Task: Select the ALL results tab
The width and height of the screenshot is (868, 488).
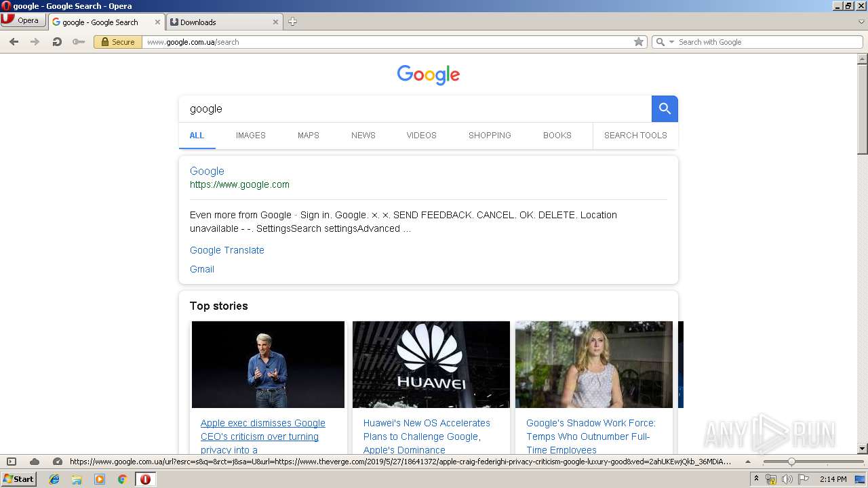Action: point(197,136)
